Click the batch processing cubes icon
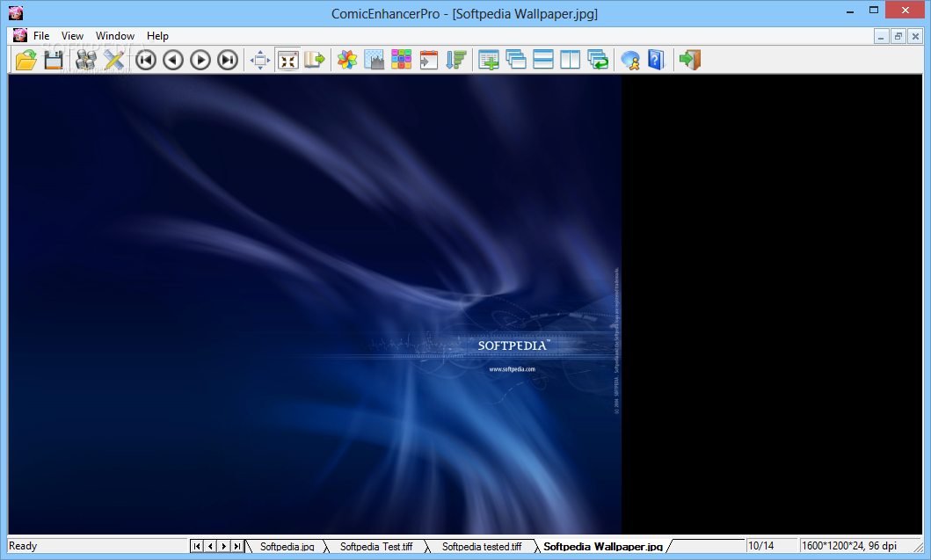 click(86, 60)
